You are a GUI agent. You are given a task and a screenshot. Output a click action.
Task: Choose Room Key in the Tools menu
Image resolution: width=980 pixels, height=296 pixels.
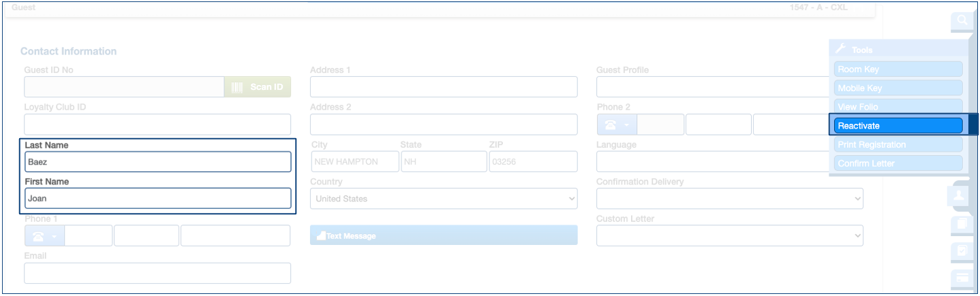click(x=898, y=69)
